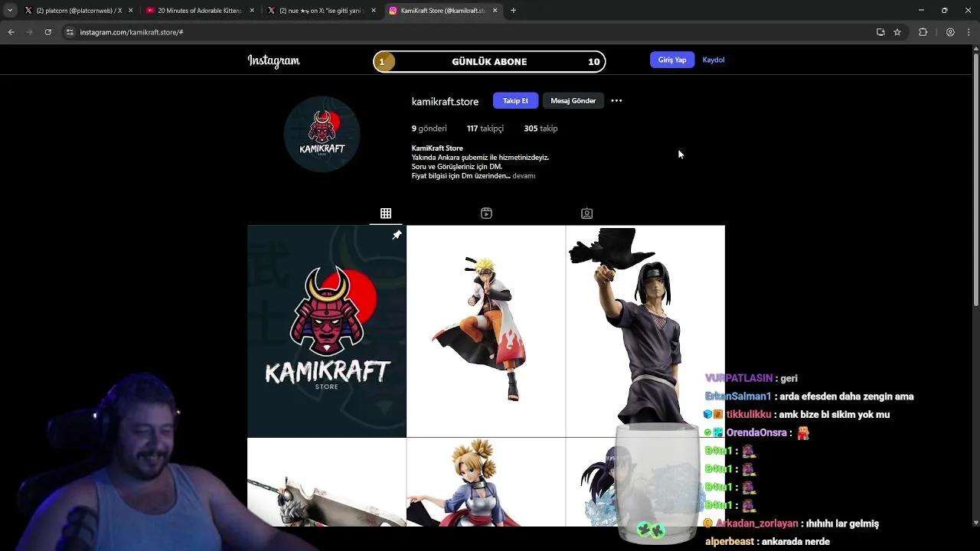
Task: Open the sword figure post
Action: tap(327, 482)
